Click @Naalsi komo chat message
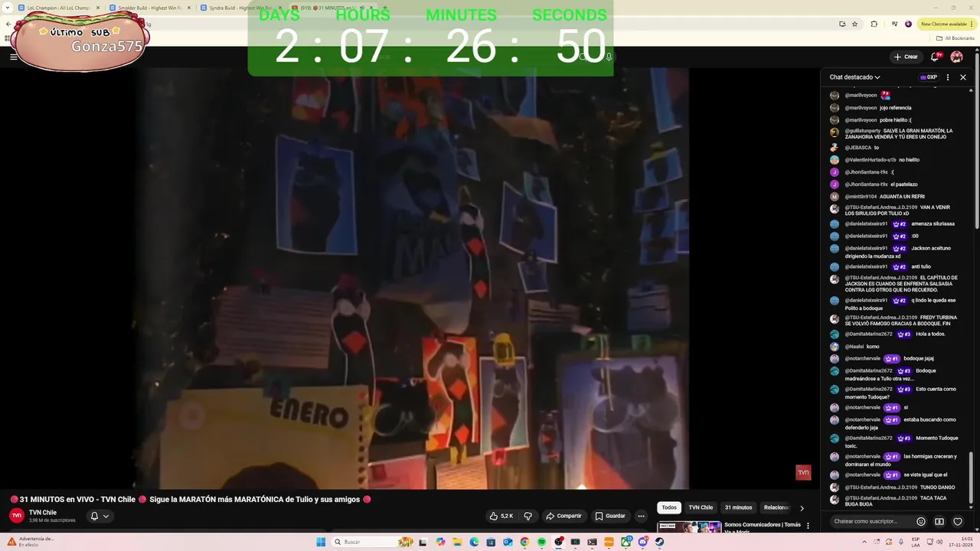980x551 pixels. pyautogui.click(x=862, y=347)
